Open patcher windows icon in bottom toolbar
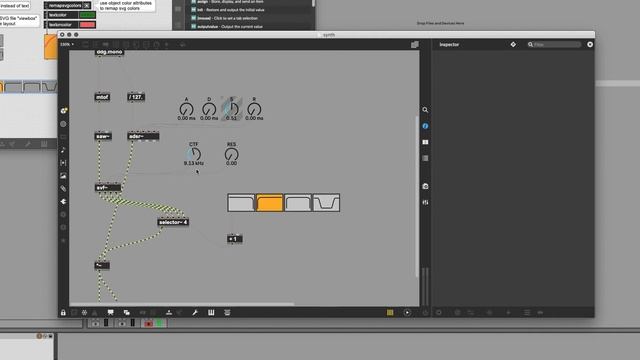The width and height of the screenshot is (640, 360). tap(127, 313)
